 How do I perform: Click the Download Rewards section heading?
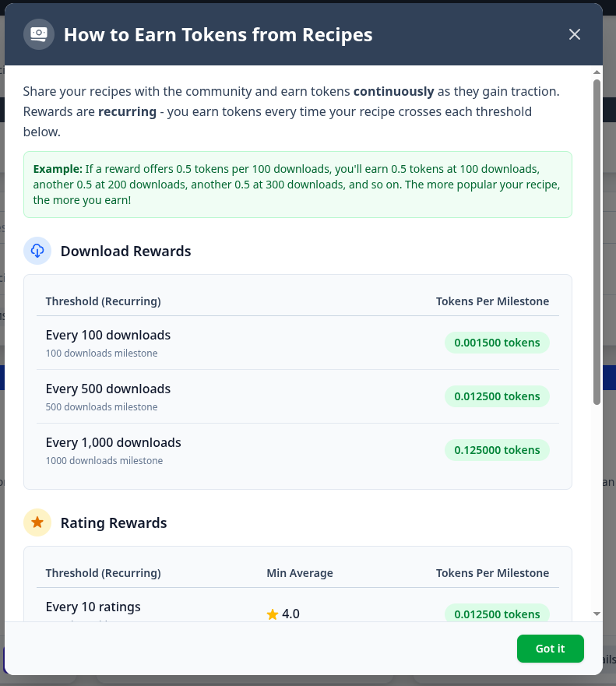[x=125, y=252]
